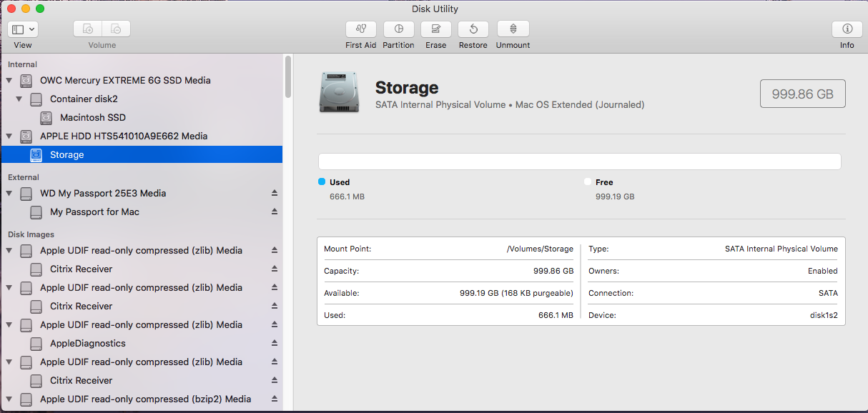Select Container disk2 in the sidebar
Screen dimensions: 868x413
(84, 99)
